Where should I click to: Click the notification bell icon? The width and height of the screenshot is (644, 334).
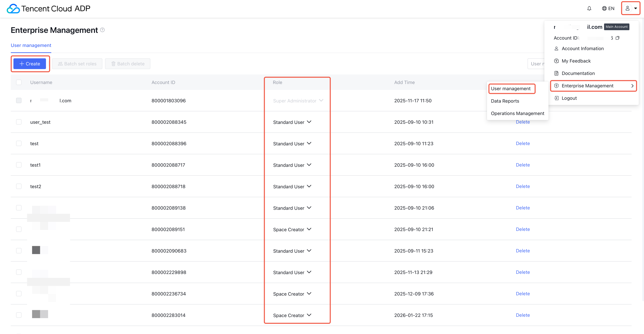pyautogui.click(x=589, y=9)
